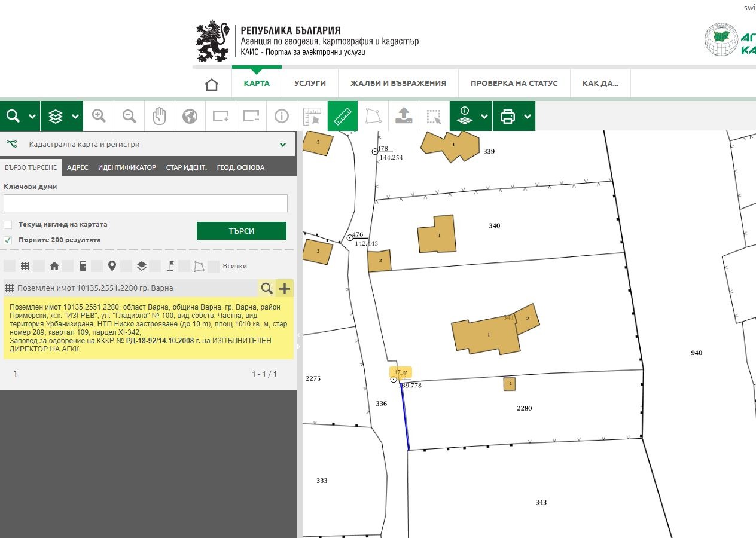This screenshot has height=538, width=756.
Task: Select the pan hand tool
Action: 159,116
